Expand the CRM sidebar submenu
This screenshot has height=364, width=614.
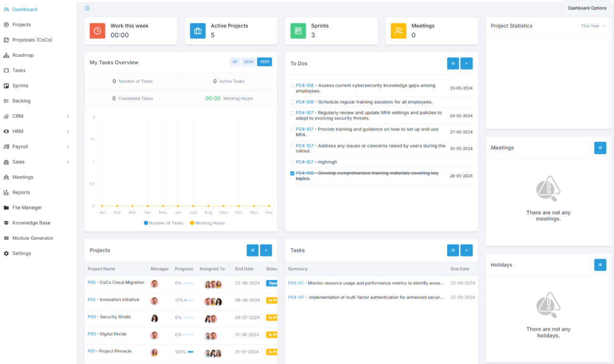[68, 116]
